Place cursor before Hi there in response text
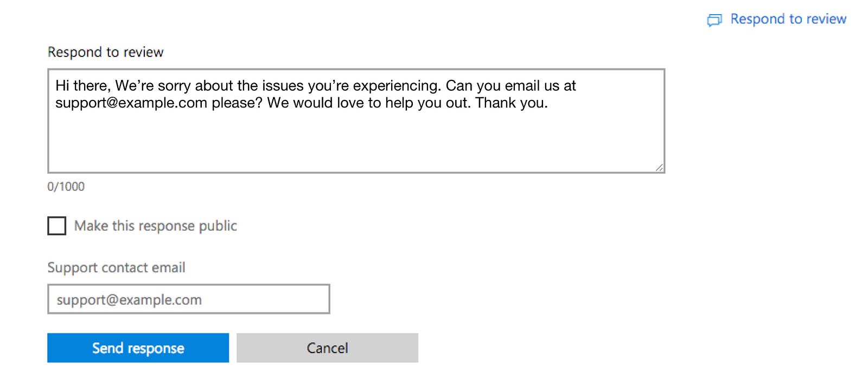This screenshot has height=390, width=868. tap(55, 86)
